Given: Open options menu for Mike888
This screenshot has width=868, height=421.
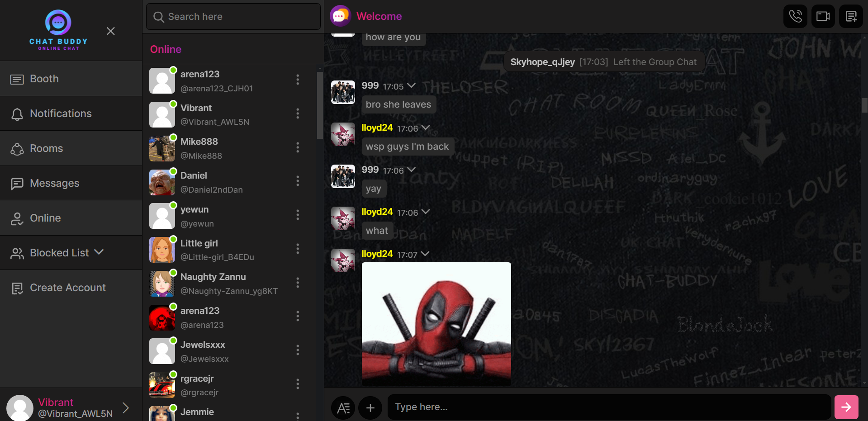Looking at the screenshot, I should click(x=297, y=147).
